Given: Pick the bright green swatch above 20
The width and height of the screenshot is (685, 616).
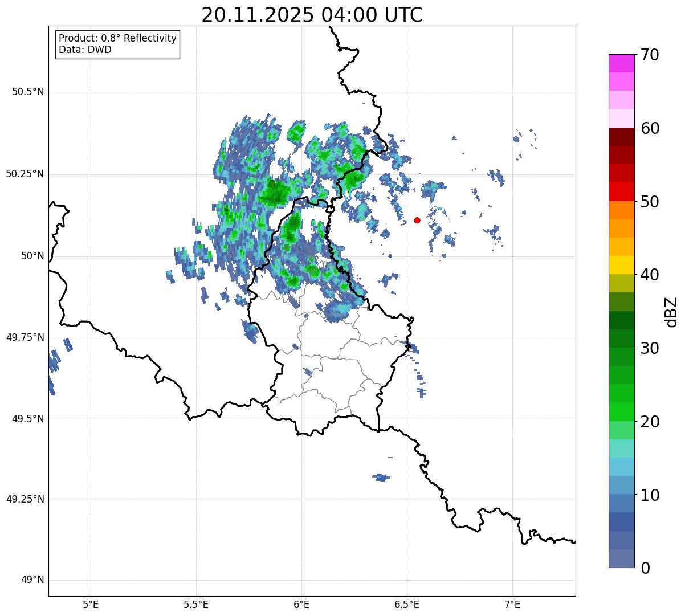Looking at the screenshot, I should click(621, 411).
